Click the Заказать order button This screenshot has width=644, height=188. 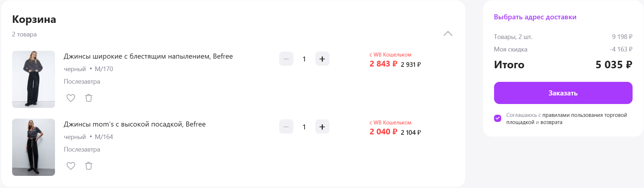click(x=563, y=93)
